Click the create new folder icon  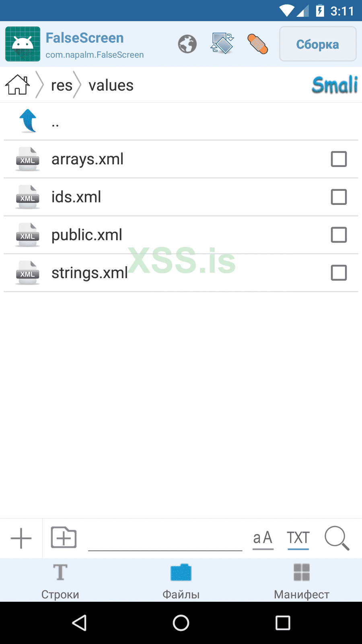pos(64,537)
